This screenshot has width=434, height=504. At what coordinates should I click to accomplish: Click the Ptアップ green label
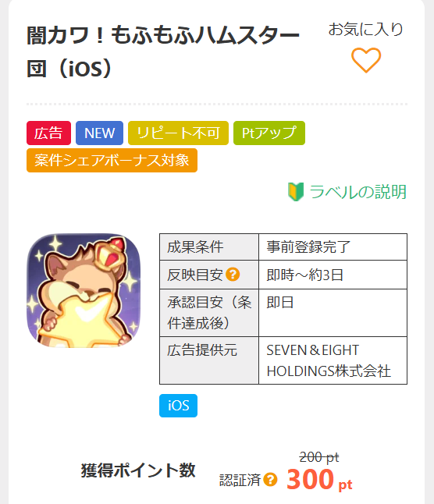[269, 133]
